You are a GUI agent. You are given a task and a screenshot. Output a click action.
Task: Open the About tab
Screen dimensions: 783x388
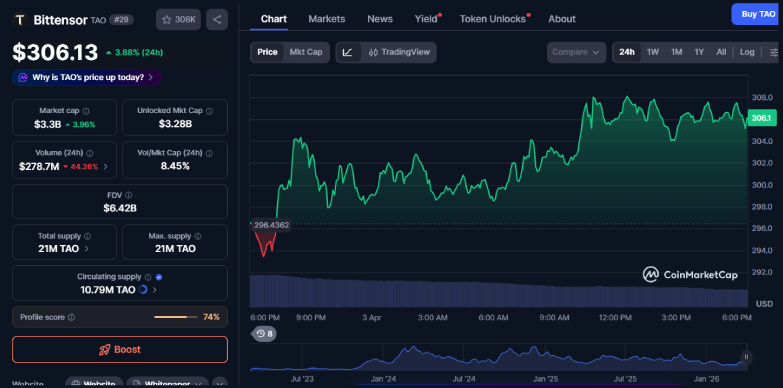(562, 19)
